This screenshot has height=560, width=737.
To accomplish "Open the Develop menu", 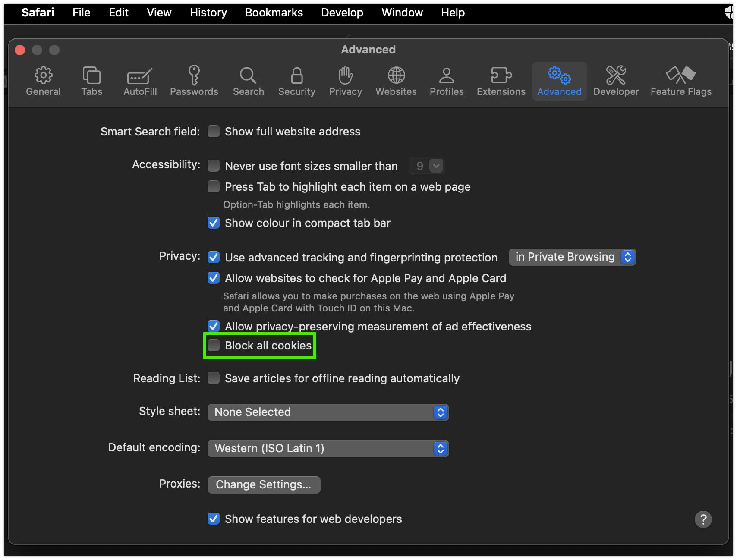I will pos(342,13).
